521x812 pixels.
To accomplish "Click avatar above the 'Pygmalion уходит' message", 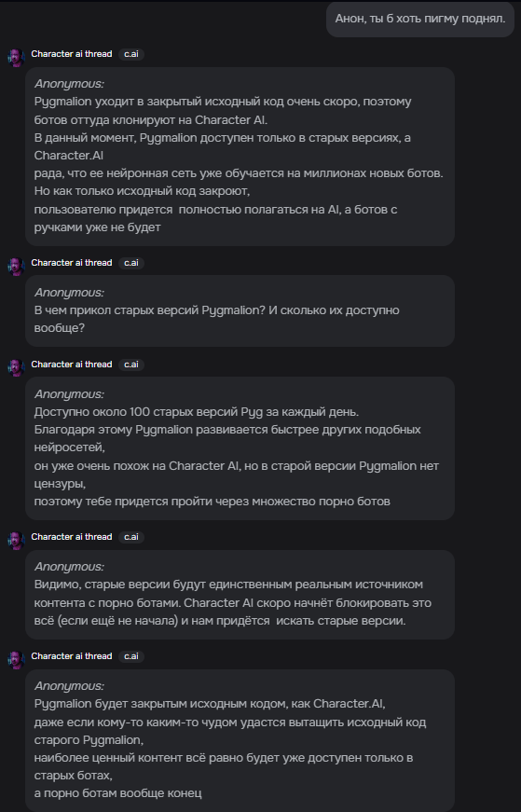I will tap(16, 58).
